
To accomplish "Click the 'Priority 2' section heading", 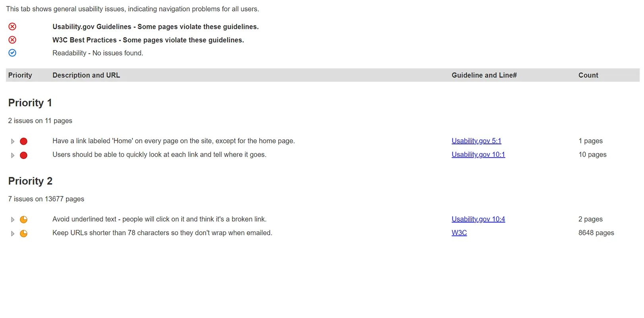I will click(x=30, y=181).
